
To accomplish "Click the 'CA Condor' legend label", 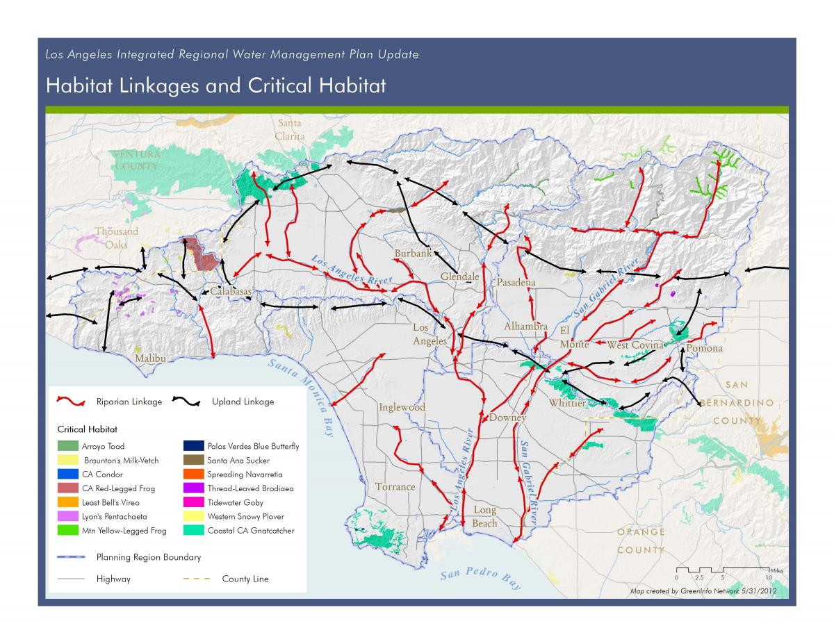I will point(101,474).
